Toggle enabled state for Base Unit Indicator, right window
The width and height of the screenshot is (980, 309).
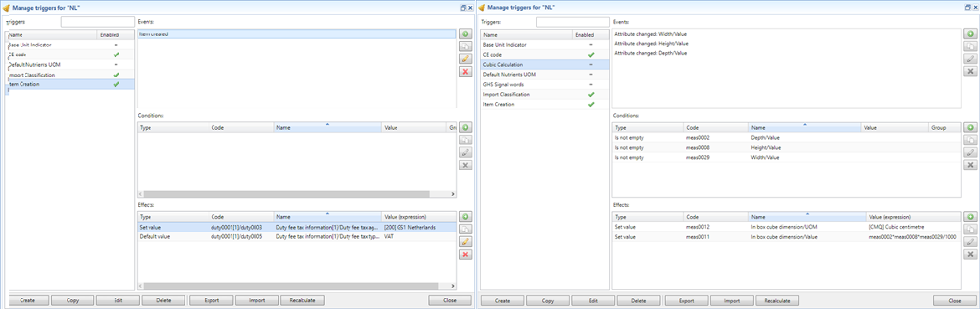[591, 45]
